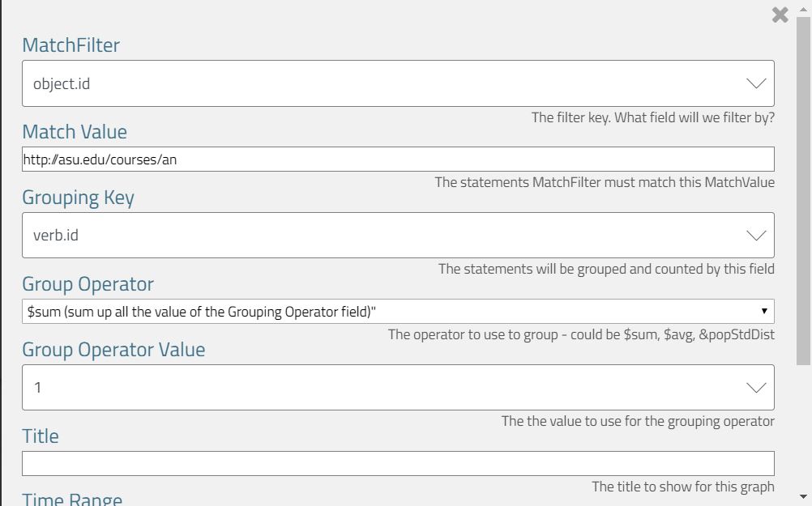Viewport: 812px width, 506px height.
Task: Focus the Match Value text input
Action: [397, 159]
